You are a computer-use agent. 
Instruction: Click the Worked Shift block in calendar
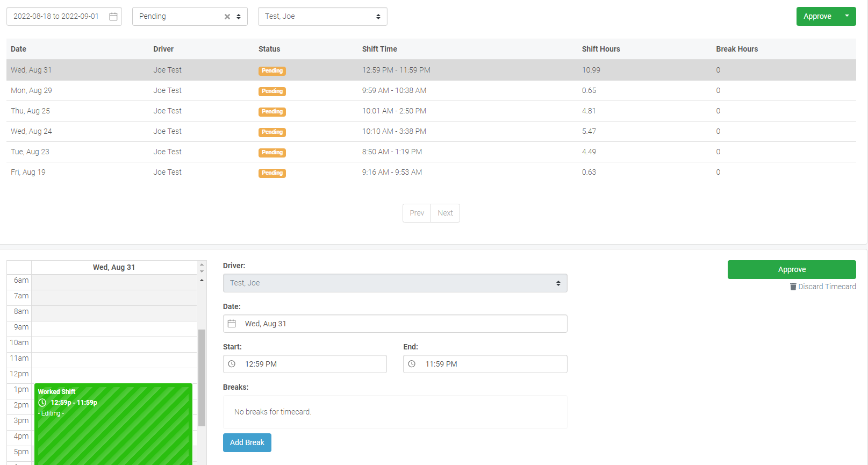point(113,424)
